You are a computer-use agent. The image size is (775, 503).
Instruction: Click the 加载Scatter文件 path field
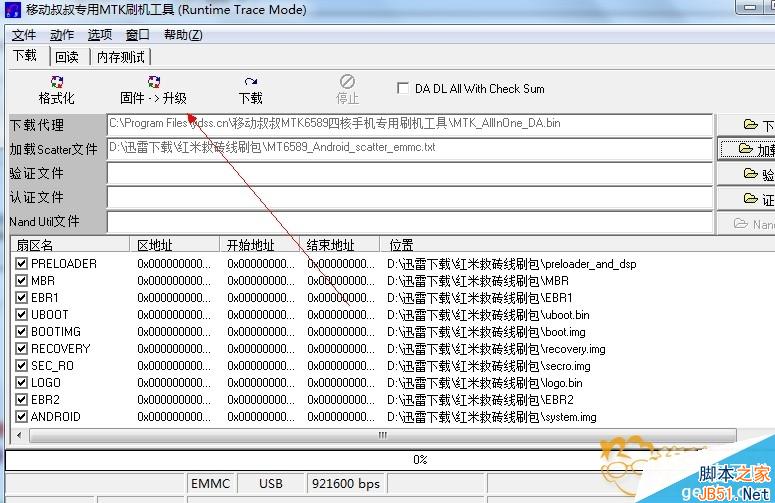(x=410, y=149)
